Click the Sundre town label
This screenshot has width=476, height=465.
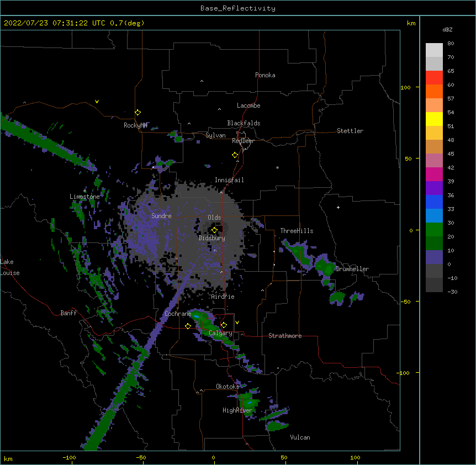coord(161,216)
